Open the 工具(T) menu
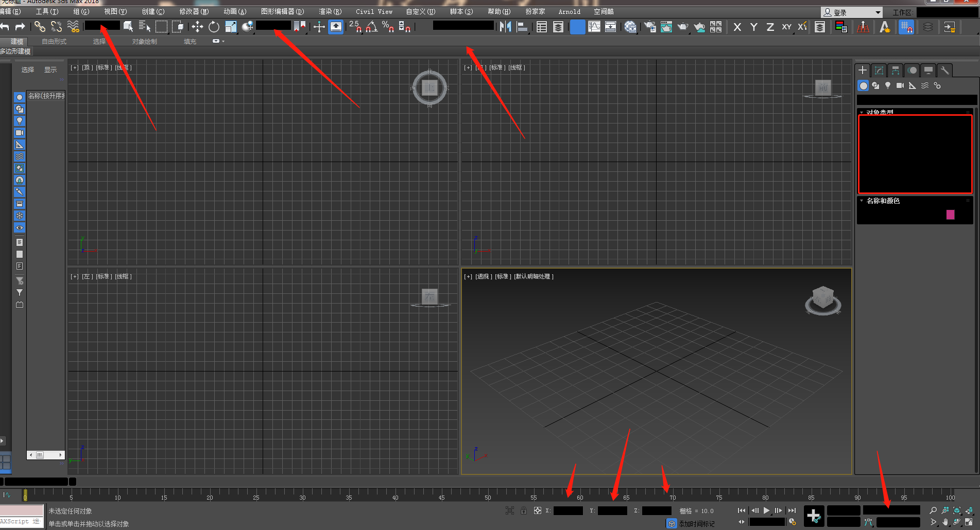This screenshot has width=980, height=530. [x=47, y=11]
